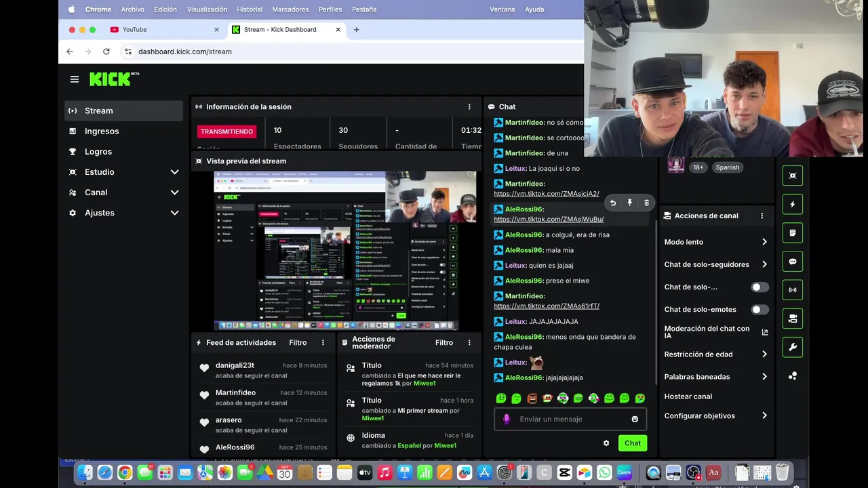Focus the Enviar un mensaje input field
The width and height of the screenshot is (868, 488).
pyautogui.click(x=570, y=420)
